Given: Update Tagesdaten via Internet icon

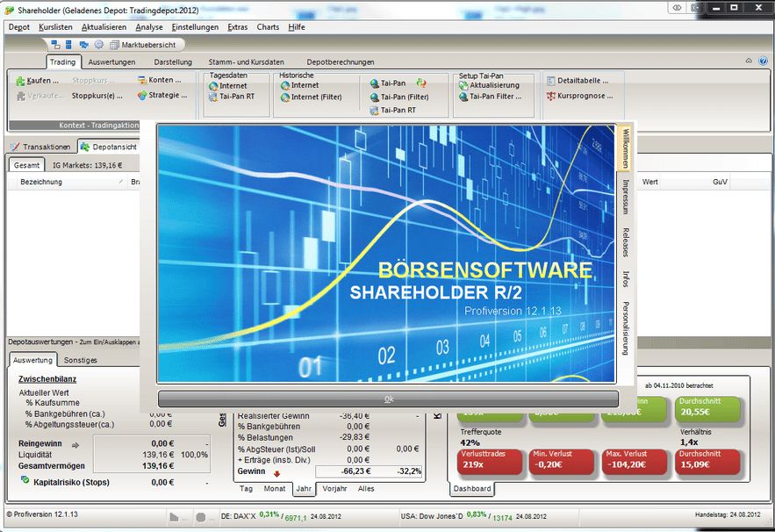Looking at the screenshot, I should [x=213, y=86].
